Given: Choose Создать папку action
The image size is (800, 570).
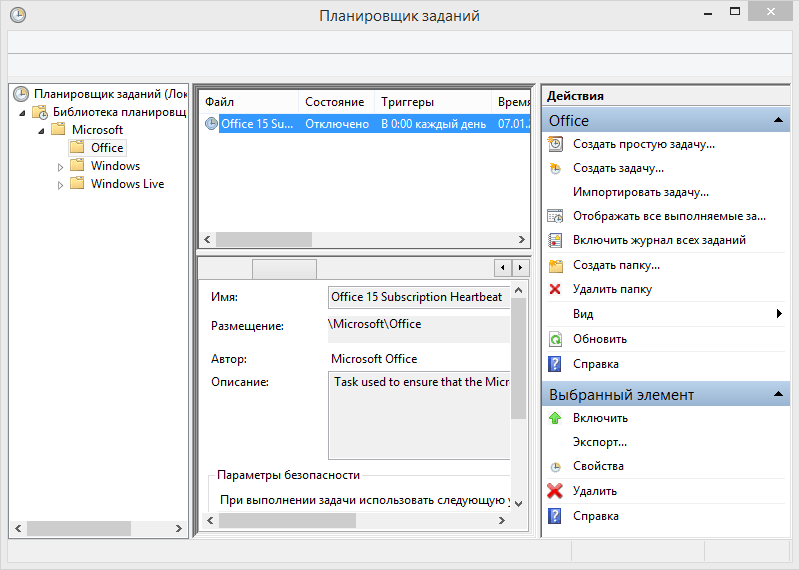Looking at the screenshot, I should tap(616, 265).
